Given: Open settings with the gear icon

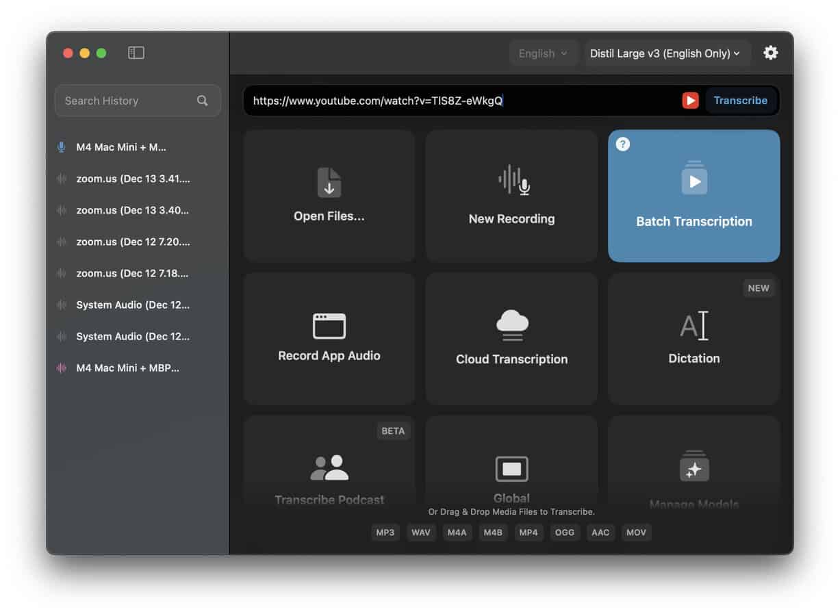Looking at the screenshot, I should click(771, 53).
